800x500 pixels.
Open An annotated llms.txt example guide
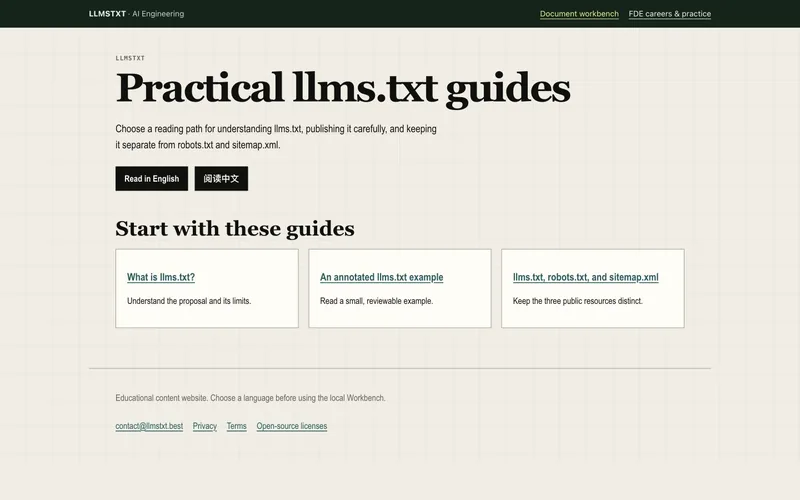[x=382, y=277]
